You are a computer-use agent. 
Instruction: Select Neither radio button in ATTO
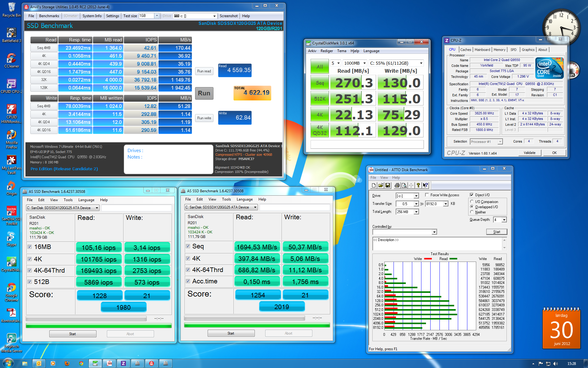click(472, 212)
